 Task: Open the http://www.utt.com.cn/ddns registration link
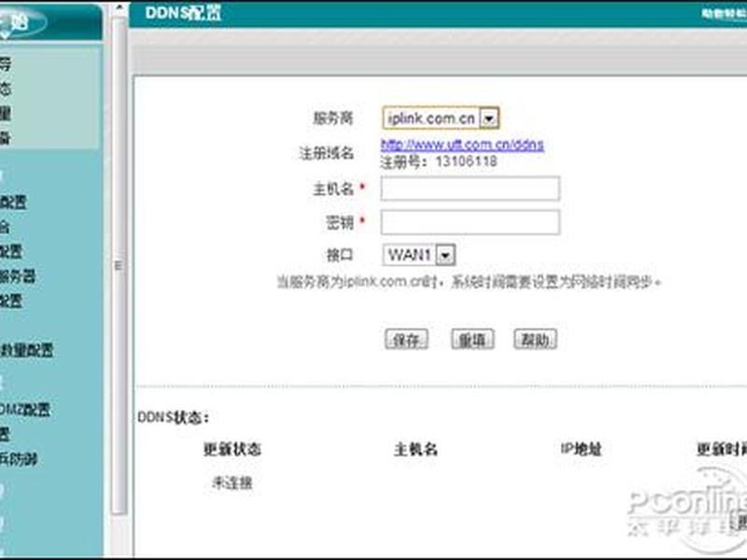click(x=462, y=145)
